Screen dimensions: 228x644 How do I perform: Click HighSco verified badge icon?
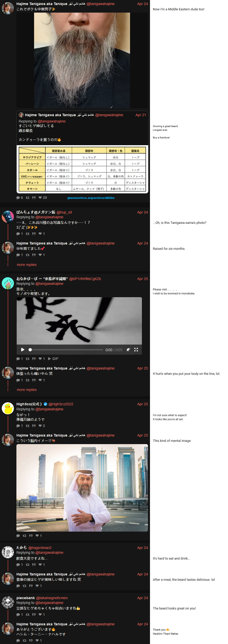click(45, 404)
